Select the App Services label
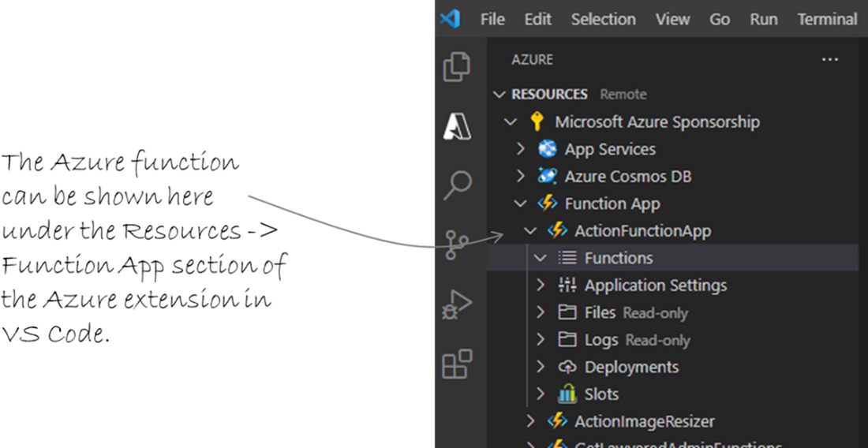The height and width of the screenshot is (448, 868). pos(610,149)
